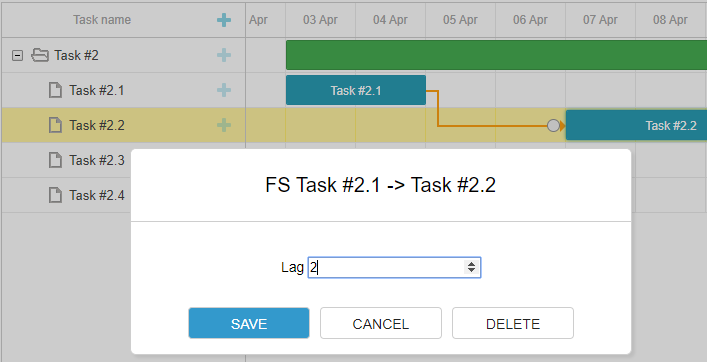Click the file icon beside Task #2.1
This screenshot has height=362, width=707.
[x=55, y=90]
